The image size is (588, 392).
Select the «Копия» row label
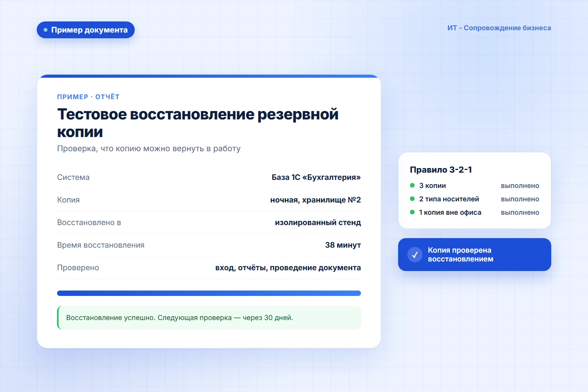pyautogui.click(x=69, y=200)
